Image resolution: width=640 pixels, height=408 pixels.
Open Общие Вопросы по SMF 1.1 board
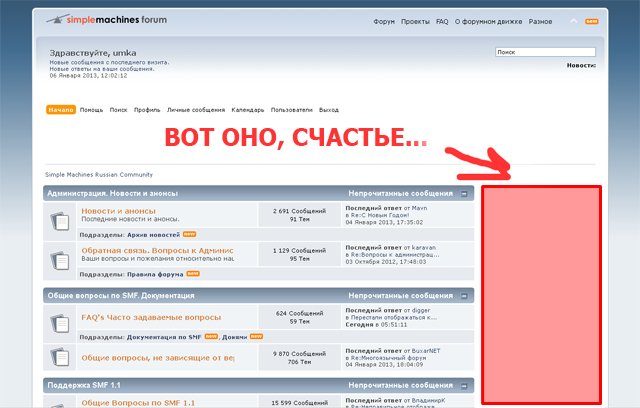click(138, 403)
